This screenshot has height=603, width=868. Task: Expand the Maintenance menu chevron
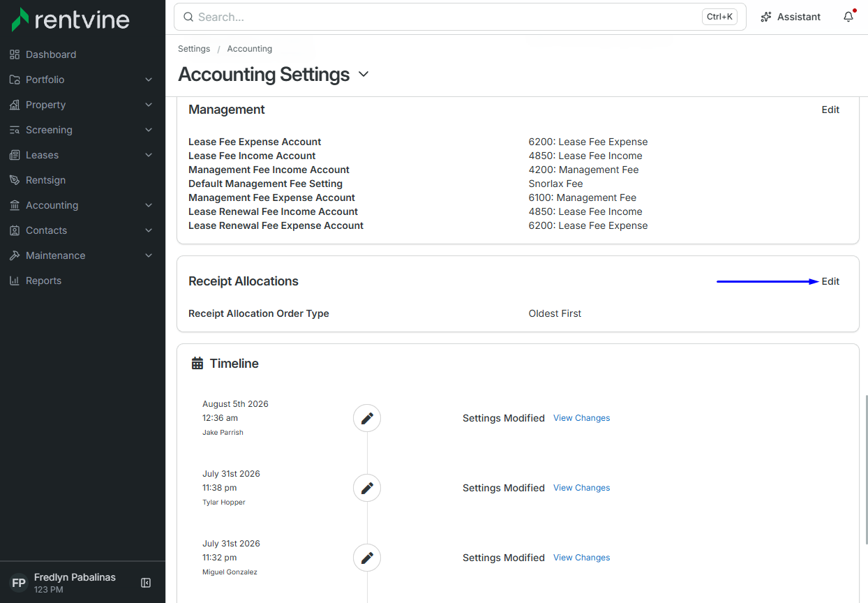149,255
